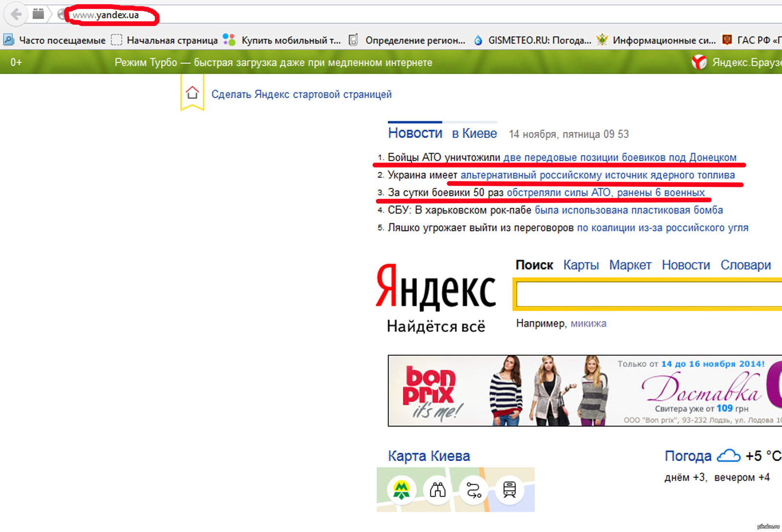Open news about обстреляли силы АТО
This screenshot has height=532, width=782.
click(x=606, y=192)
